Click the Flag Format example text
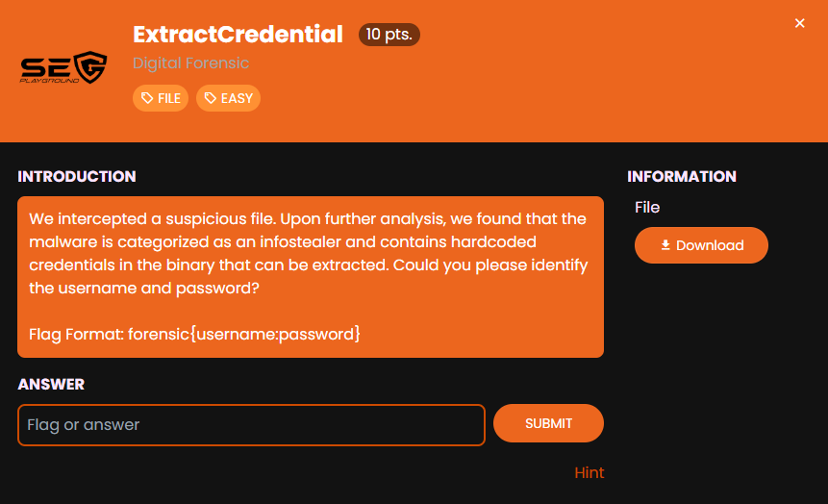Screen dimensions: 828x504 pyautogui.click(x=194, y=335)
